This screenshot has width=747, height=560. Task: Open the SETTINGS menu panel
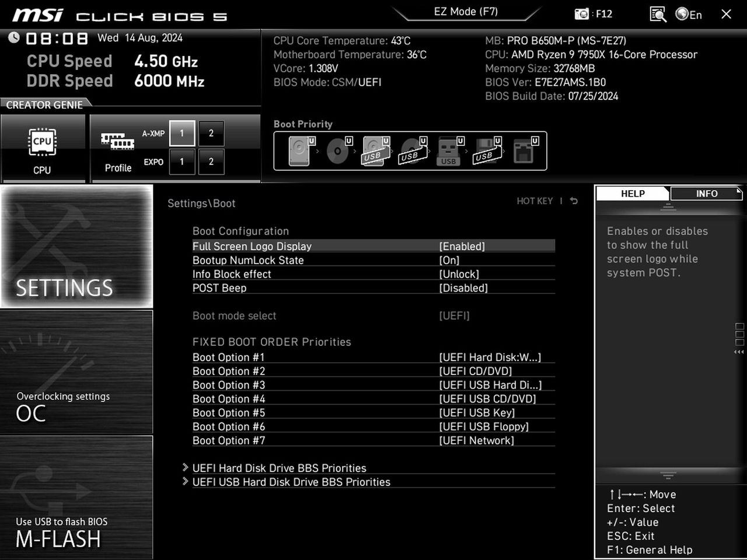tap(76, 246)
